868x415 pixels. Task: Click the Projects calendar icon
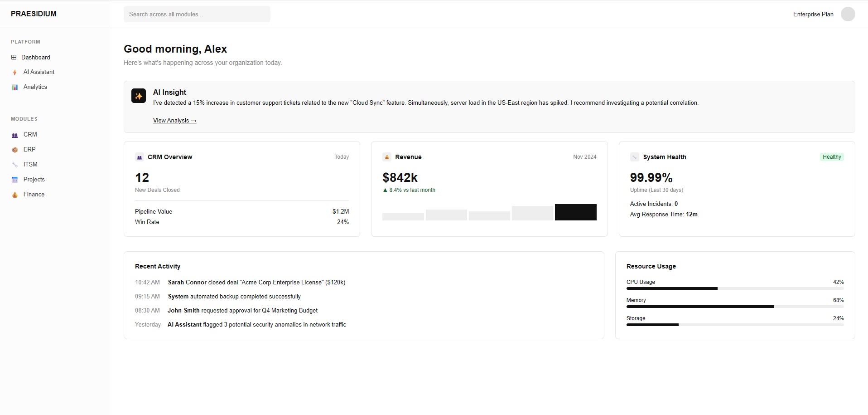[14, 180]
